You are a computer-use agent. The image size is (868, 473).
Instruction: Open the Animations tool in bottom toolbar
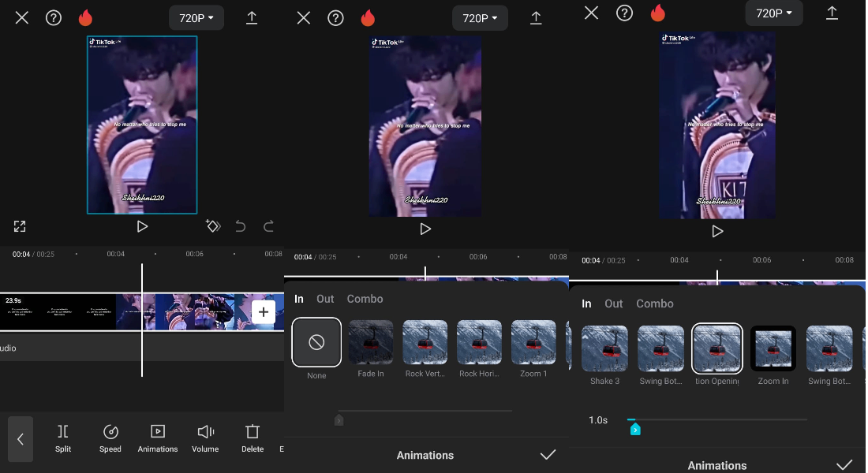pyautogui.click(x=158, y=438)
